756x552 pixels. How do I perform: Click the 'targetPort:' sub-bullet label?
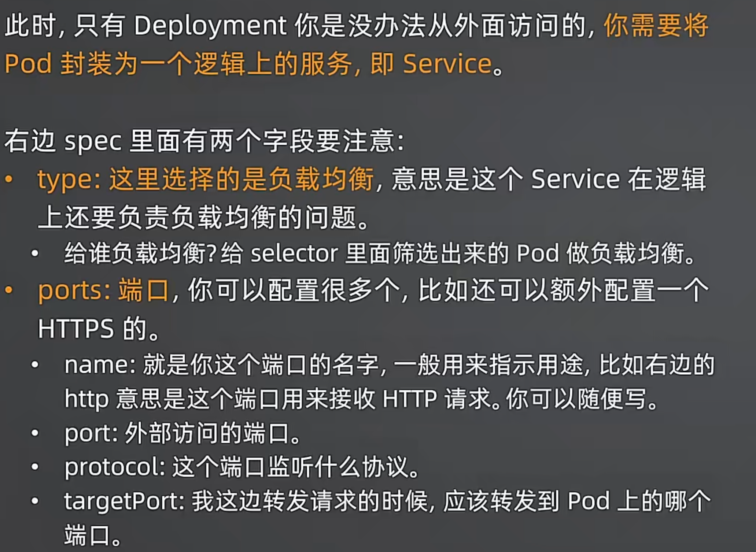point(125,501)
